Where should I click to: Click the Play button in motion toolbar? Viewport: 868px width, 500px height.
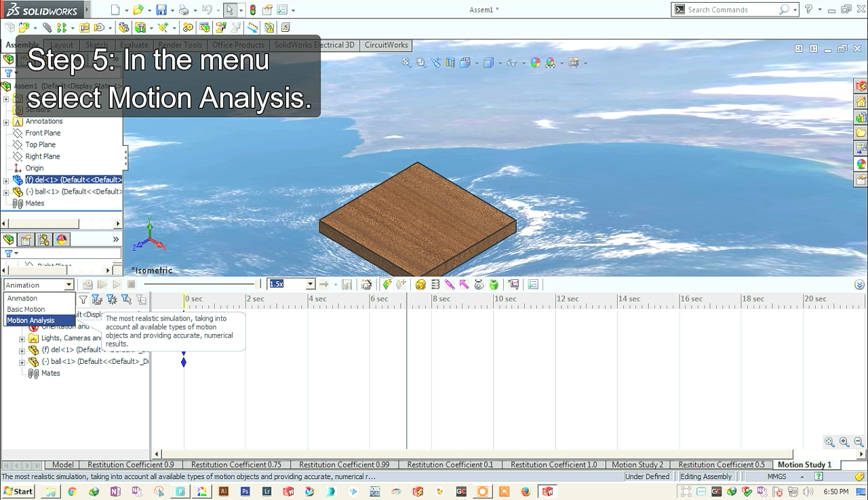117,285
